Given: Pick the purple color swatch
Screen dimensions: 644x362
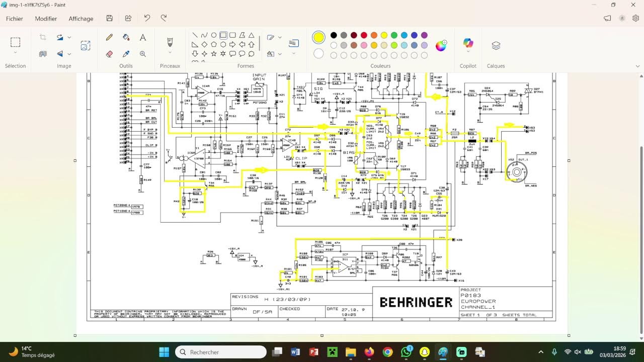Looking at the screenshot, I should tap(424, 35).
